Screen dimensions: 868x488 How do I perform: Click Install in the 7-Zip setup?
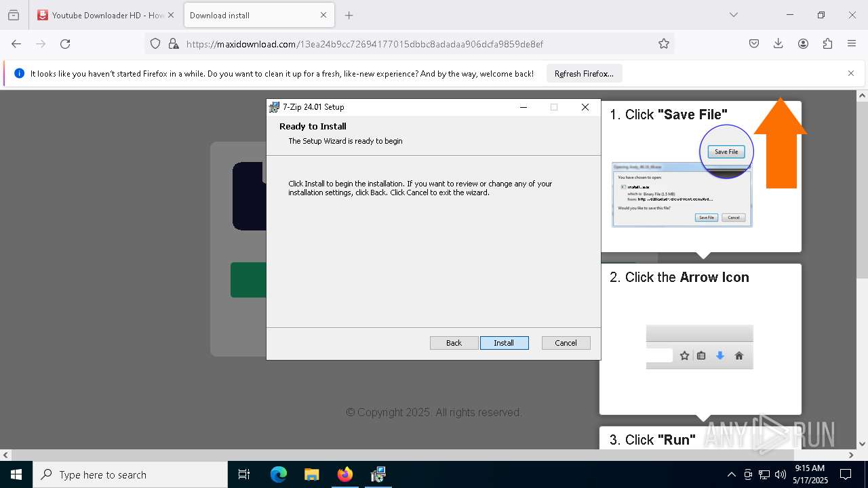pyautogui.click(x=504, y=343)
